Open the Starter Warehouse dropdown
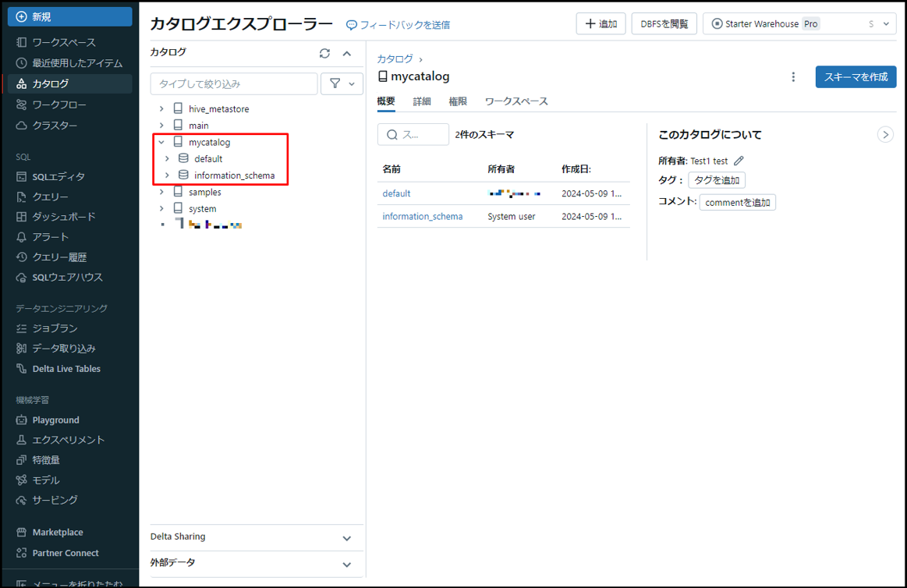The width and height of the screenshot is (907, 588). (x=799, y=23)
